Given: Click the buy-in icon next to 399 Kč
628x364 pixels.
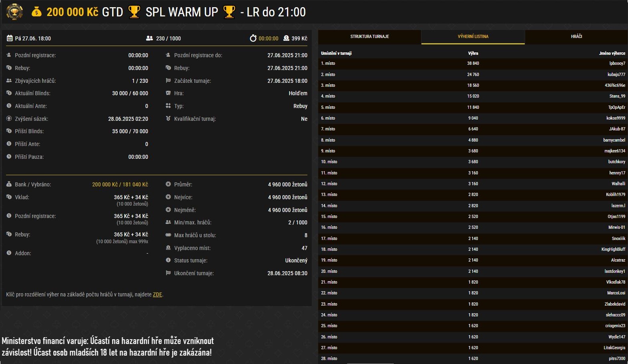Looking at the screenshot, I should [286, 38].
